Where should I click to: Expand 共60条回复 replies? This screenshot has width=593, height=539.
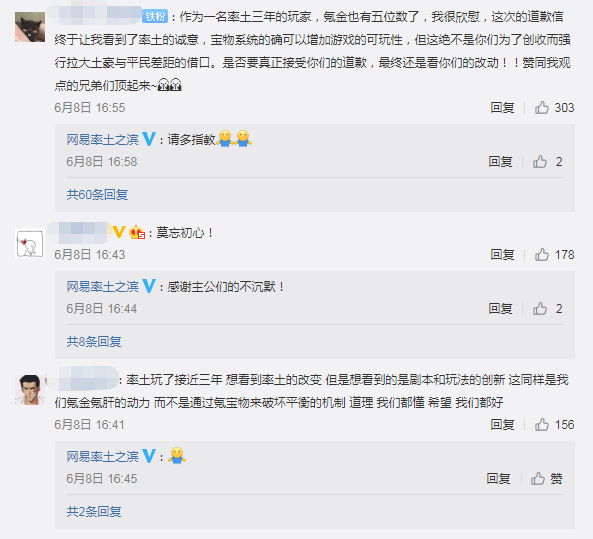[97, 194]
